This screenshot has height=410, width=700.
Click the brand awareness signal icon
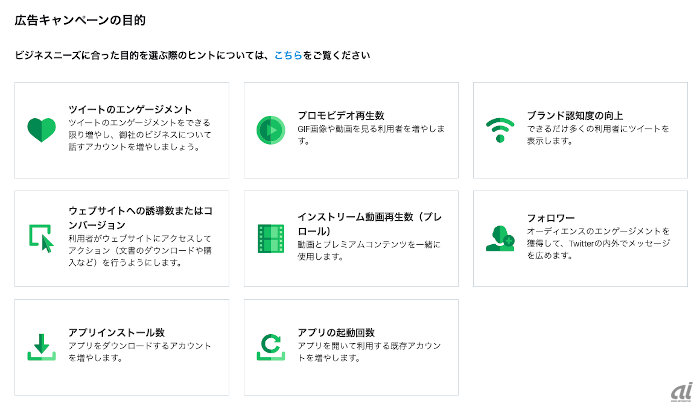coord(499,129)
